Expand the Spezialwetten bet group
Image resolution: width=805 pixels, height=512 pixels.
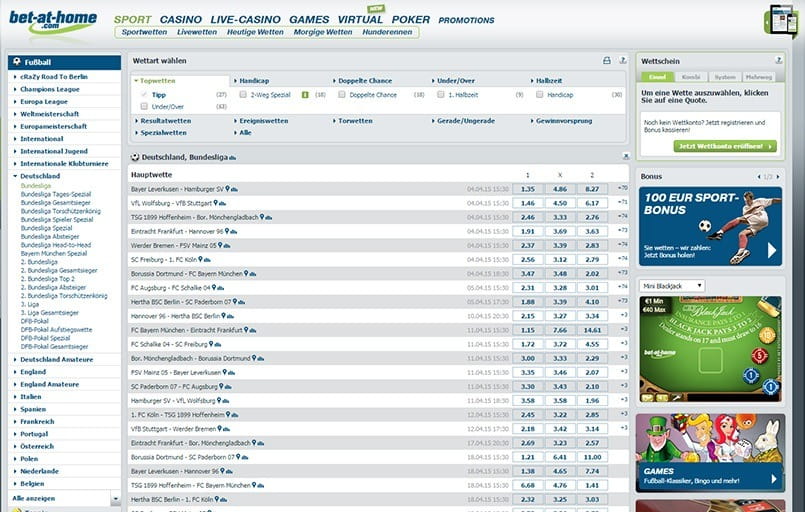161,132
